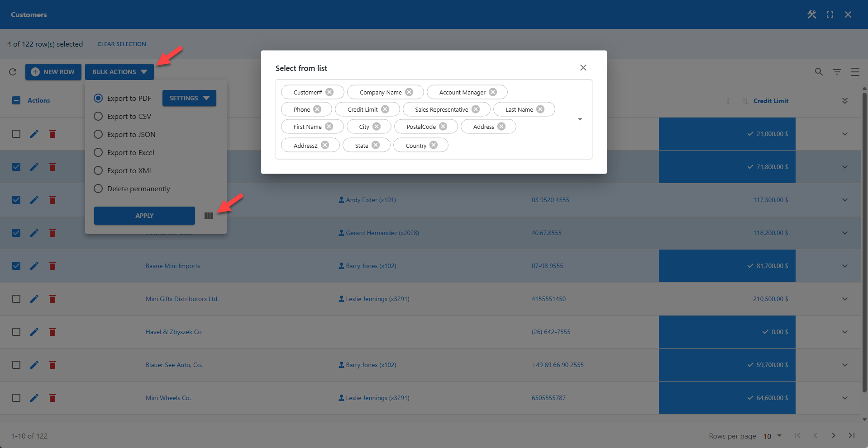Choose Export to Excel from the menu
868x448 pixels.
(98, 152)
